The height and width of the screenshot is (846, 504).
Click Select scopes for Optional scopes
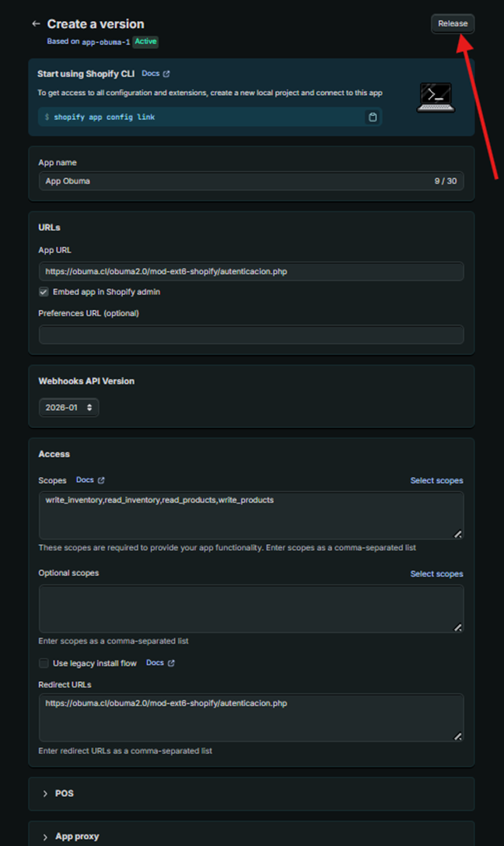click(436, 574)
